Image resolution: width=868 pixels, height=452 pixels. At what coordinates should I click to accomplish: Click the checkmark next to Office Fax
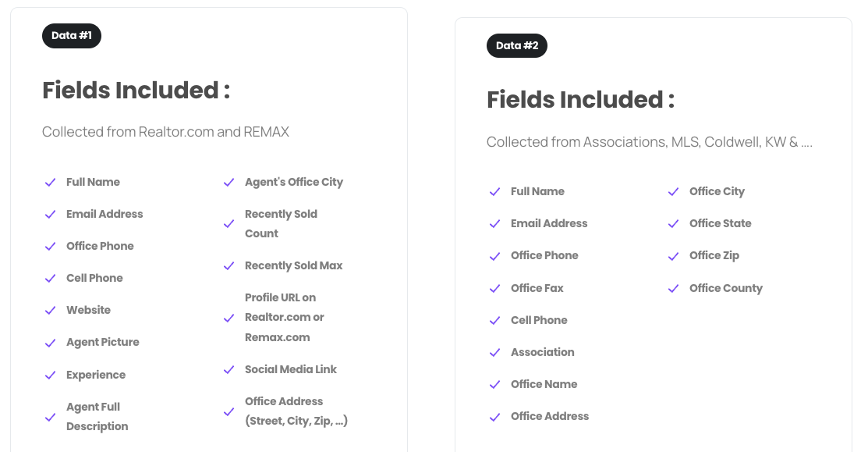(x=495, y=289)
